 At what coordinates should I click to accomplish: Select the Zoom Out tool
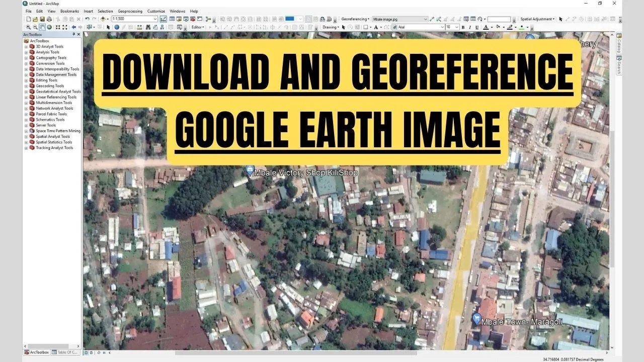35,27
